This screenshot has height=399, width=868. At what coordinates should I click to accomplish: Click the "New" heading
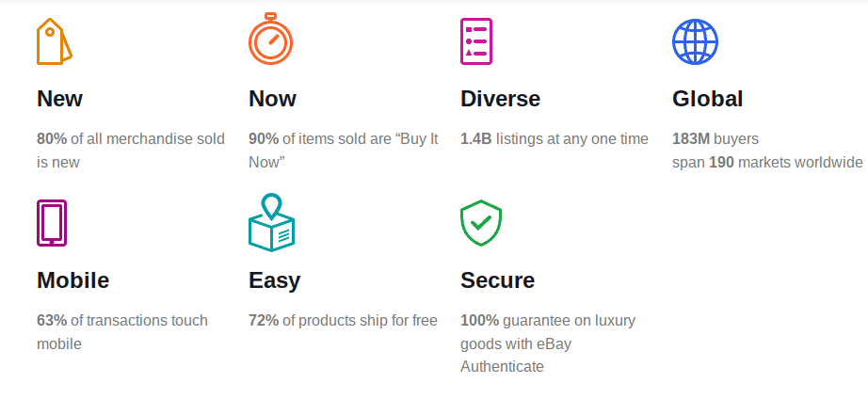59,99
